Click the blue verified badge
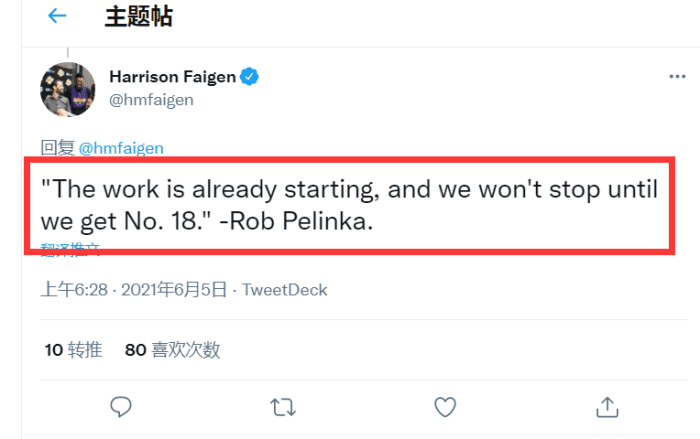 tap(254, 76)
